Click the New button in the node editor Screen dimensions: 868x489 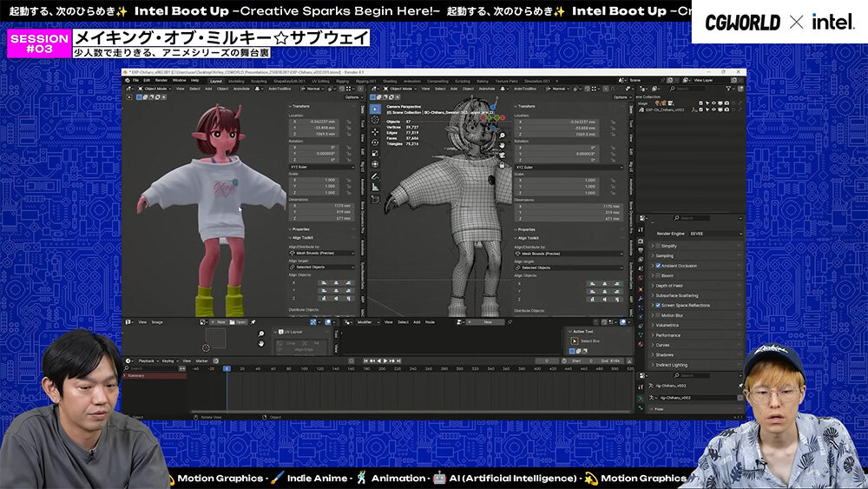(484, 321)
